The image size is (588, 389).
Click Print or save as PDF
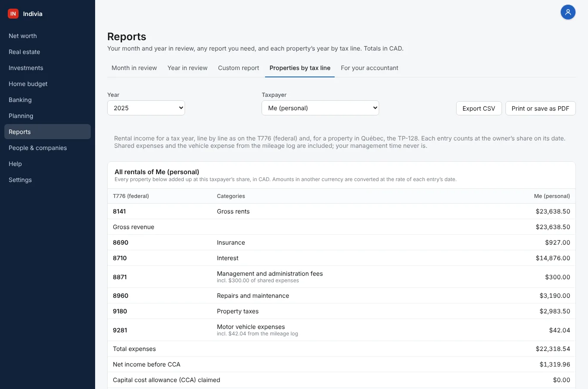click(540, 108)
